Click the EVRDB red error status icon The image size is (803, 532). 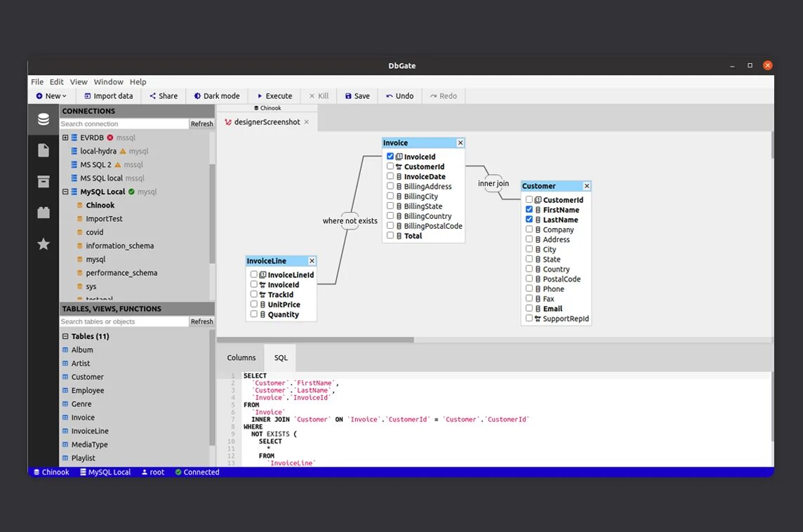coord(109,138)
